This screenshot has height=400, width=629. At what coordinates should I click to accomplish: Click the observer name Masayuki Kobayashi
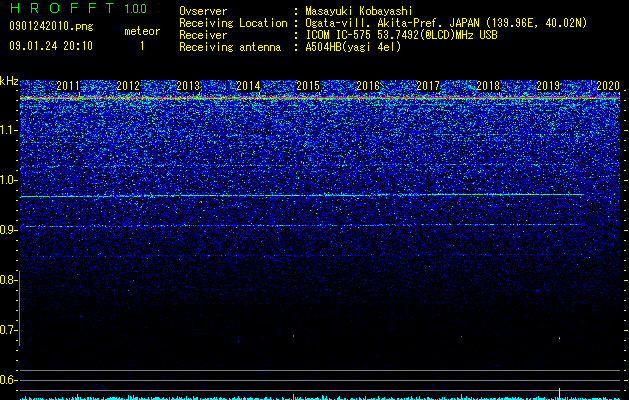(x=359, y=11)
